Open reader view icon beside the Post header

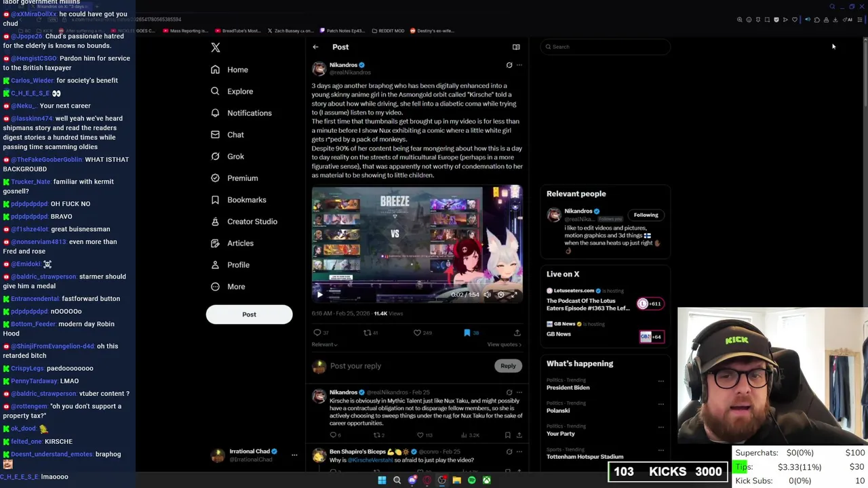click(x=516, y=47)
